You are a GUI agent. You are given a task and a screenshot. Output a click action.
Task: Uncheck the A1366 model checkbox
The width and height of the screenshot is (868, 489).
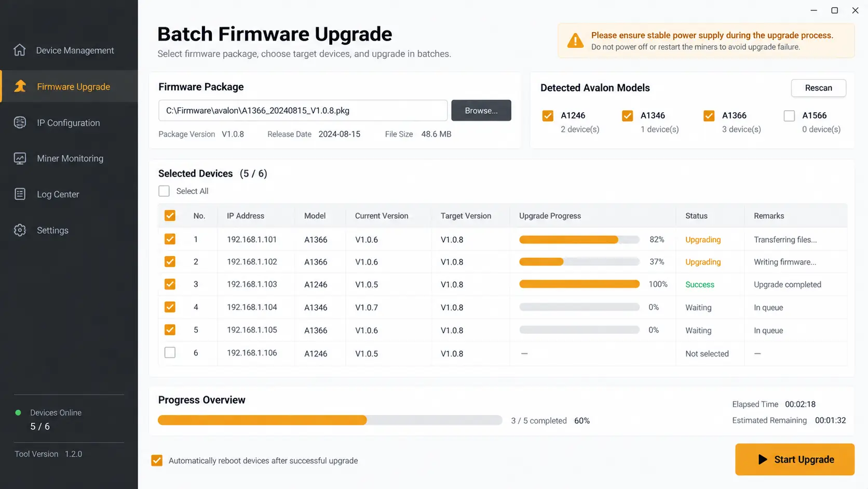pos(709,115)
